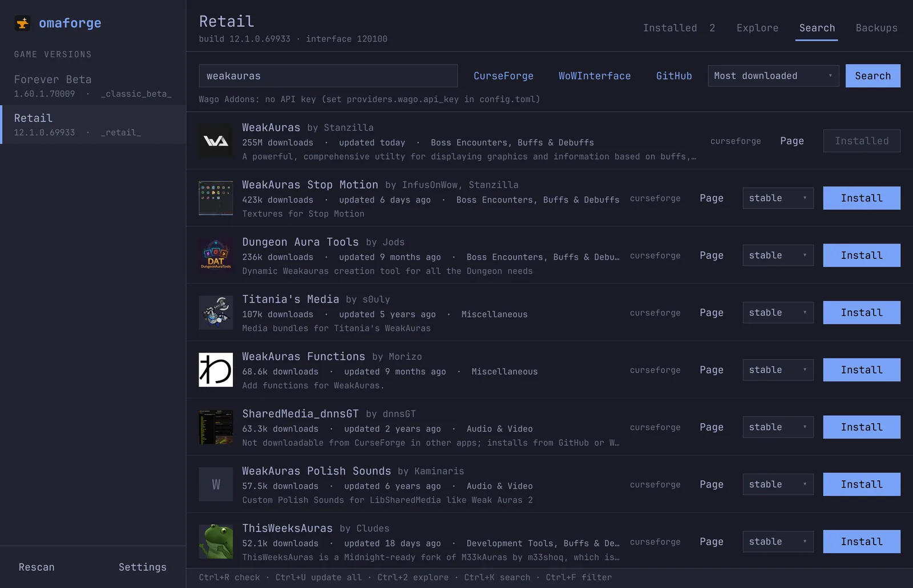Click the Dungeon Aura Tools title
This screenshot has height=588, width=913.
click(x=300, y=242)
